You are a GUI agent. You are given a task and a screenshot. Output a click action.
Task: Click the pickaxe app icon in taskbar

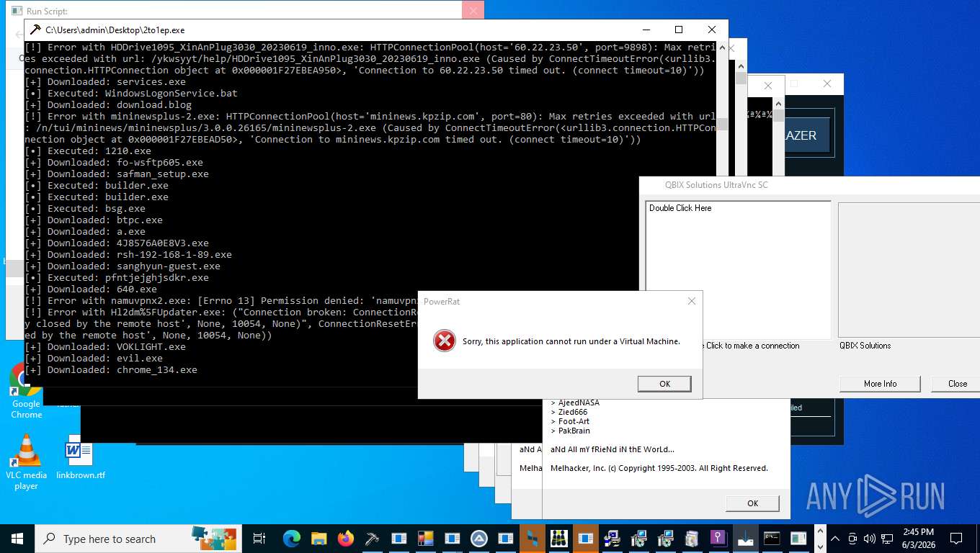[x=372, y=539]
